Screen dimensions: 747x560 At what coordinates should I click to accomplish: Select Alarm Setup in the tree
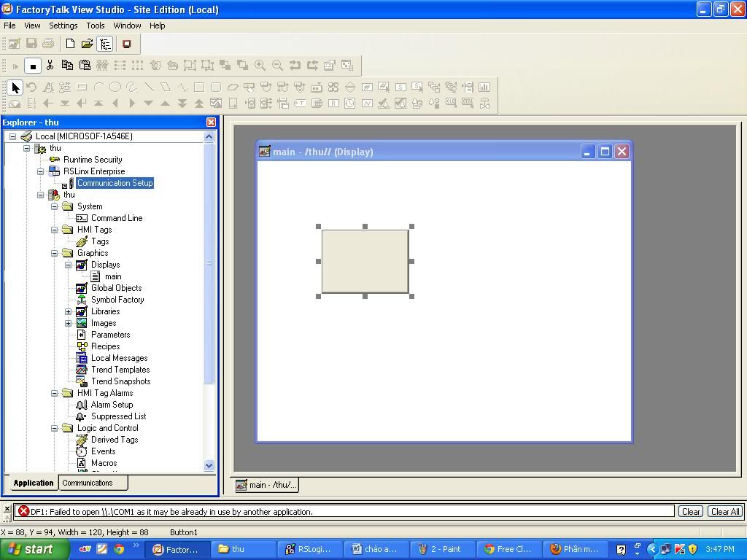112,405
